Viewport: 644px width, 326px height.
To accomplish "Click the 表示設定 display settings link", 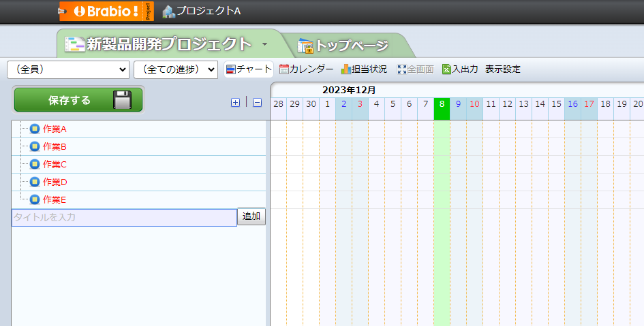I will click(x=503, y=69).
